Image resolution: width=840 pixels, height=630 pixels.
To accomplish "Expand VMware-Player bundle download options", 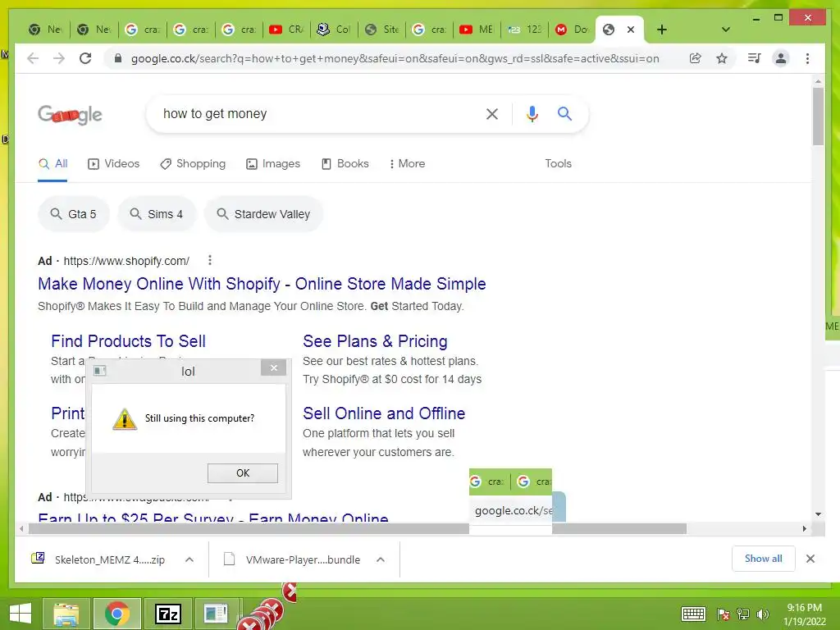I will pyautogui.click(x=381, y=559).
